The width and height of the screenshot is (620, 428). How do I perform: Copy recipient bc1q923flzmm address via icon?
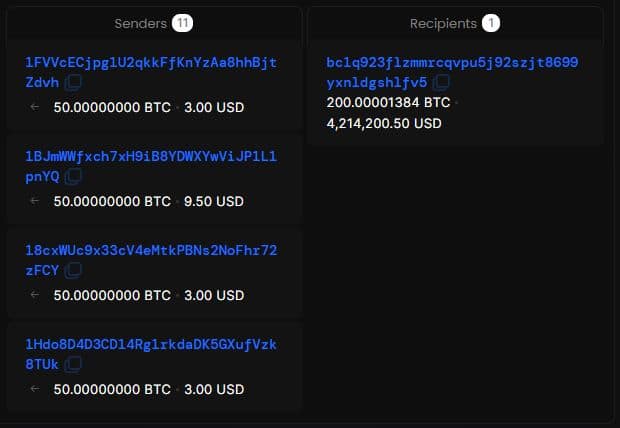click(441, 82)
